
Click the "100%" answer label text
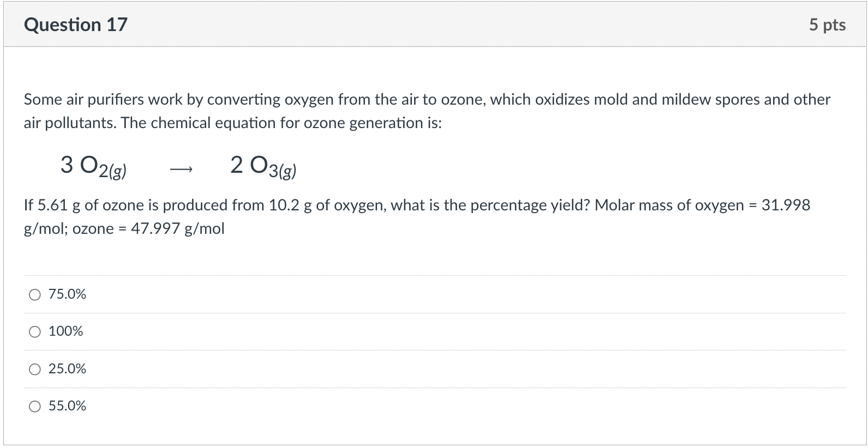tap(65, 331)
